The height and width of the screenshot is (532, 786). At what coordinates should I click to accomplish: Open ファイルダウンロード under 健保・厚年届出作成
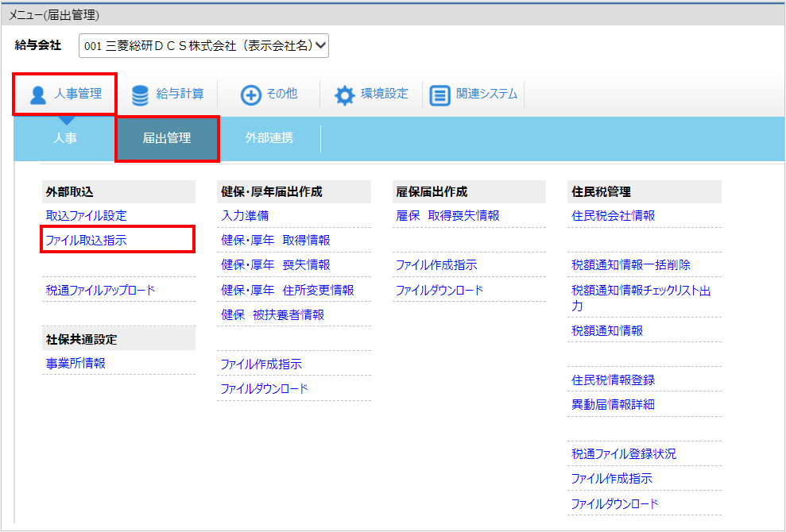[x=264, y=389]
